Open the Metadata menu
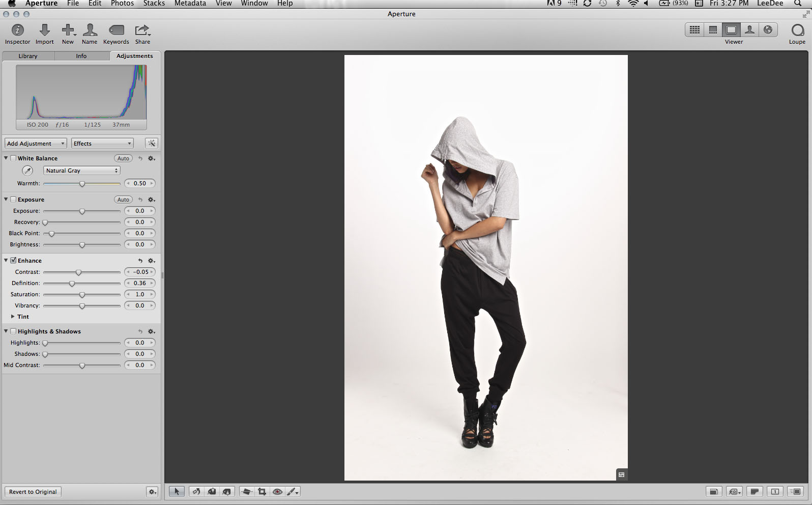812x505 pixels. [x=190, y=4]
